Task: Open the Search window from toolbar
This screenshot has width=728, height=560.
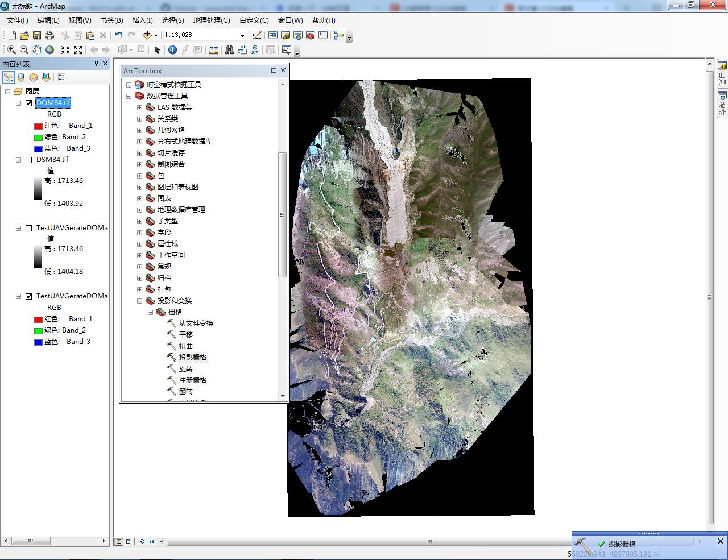Action: click(297, 35)
